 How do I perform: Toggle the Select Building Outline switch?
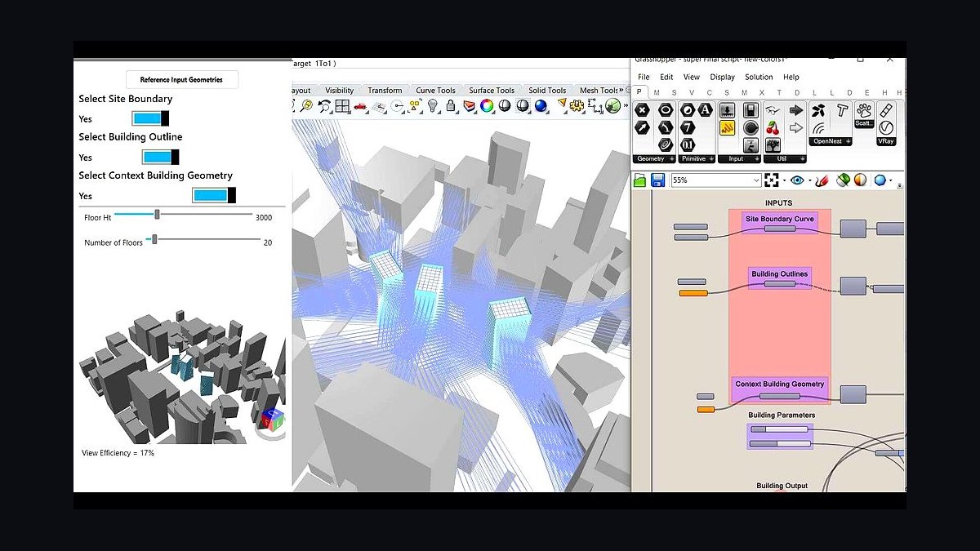(x=161, y=157)
